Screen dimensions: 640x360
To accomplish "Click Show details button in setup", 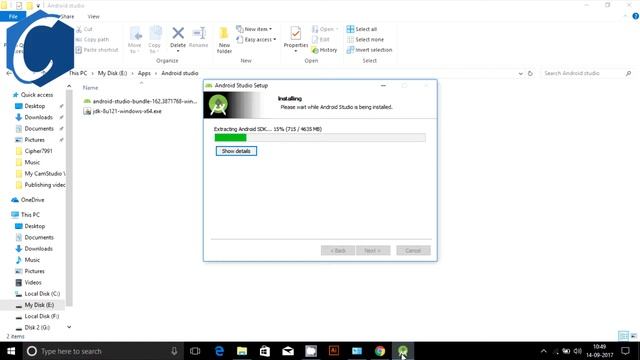I will [236, 151].
